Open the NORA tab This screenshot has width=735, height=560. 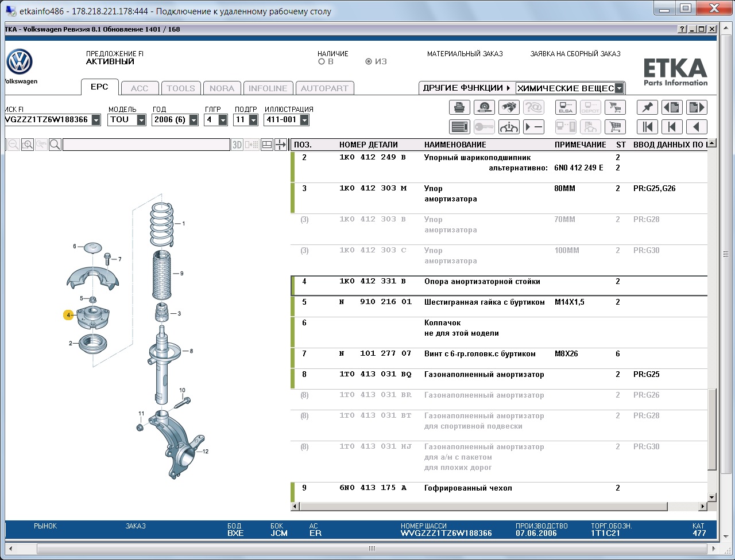click(222, 88)
